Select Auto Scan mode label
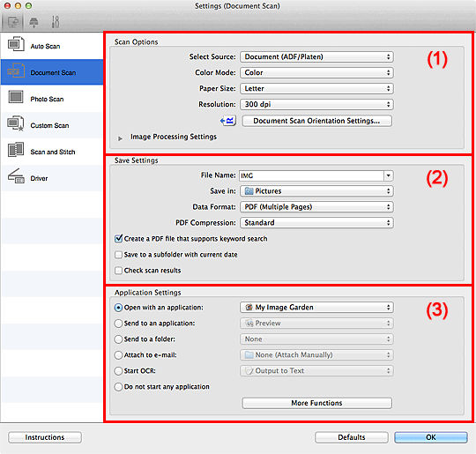 click(x=45, y=46)
